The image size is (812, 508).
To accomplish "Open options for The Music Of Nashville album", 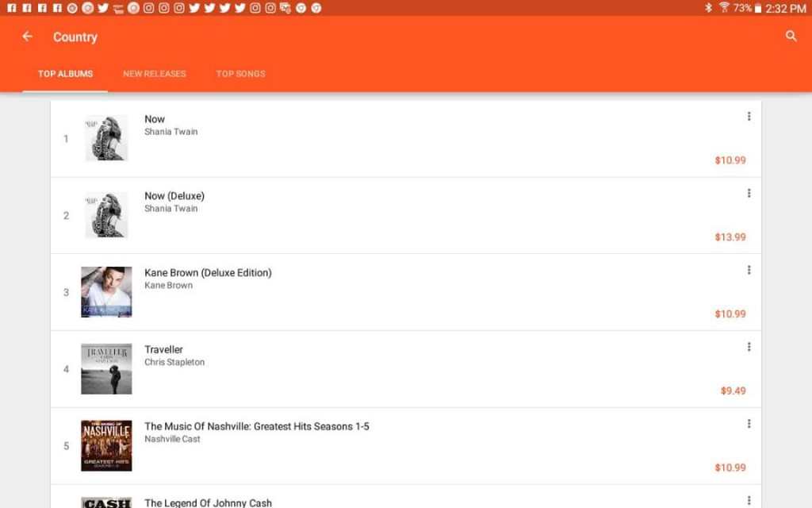I will tap(749, 424).
